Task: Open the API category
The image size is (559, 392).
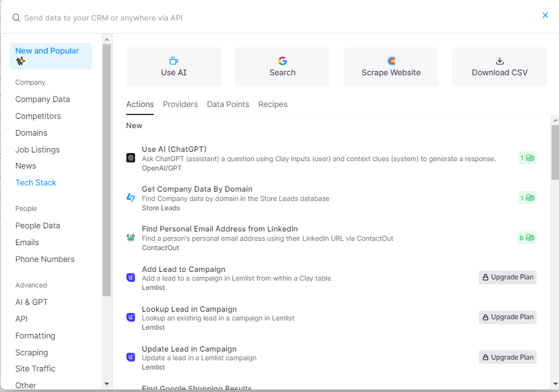Action: pyautogui.click(x=21, y=319)
